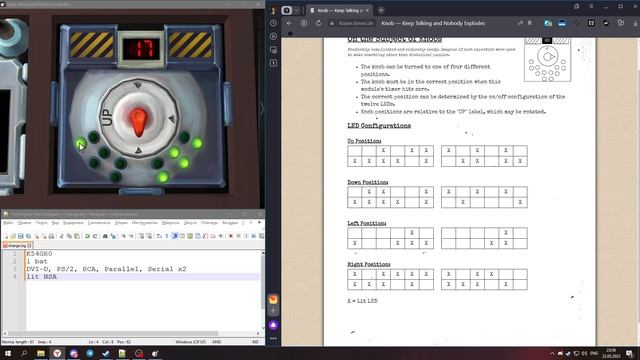The image size is (640, 360).
Task: Open the Function List panel icon
Action: click(205, 236)
